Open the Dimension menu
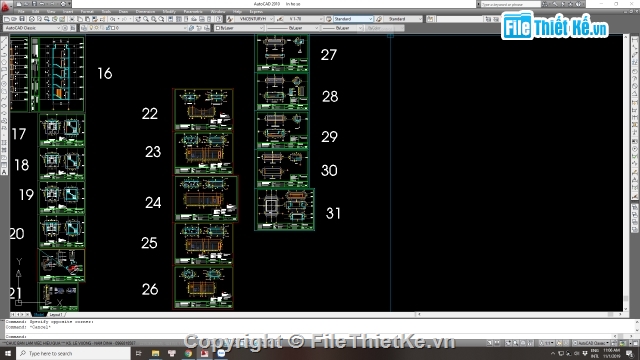640x360 pixels. coord(145,11)
